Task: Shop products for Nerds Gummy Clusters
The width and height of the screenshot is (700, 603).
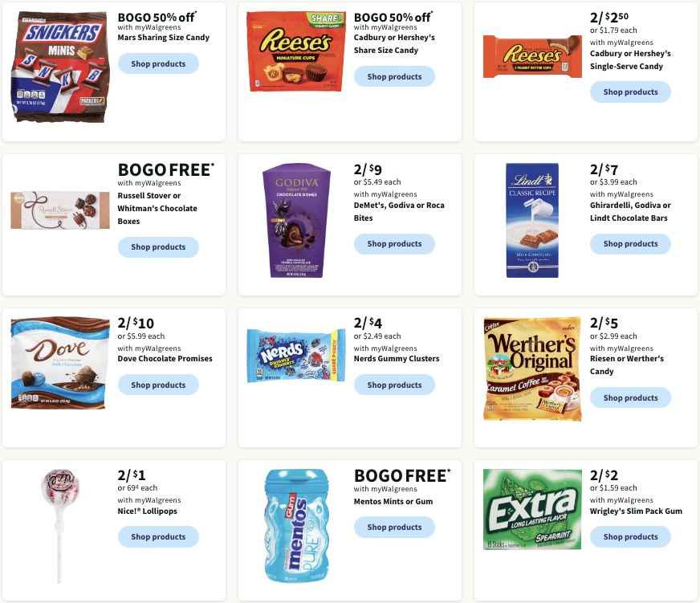Action: [394, 385]
